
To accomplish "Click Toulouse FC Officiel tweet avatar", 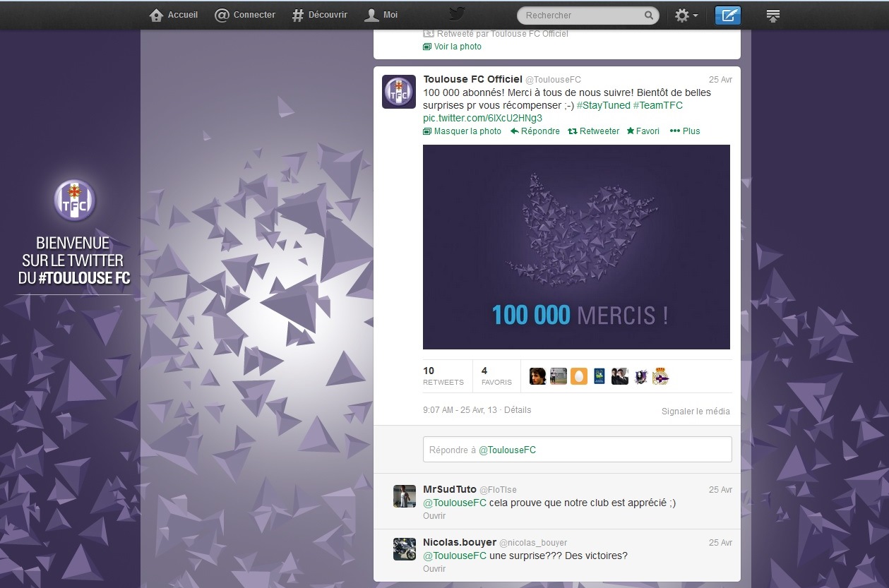I will pos(399,92).
